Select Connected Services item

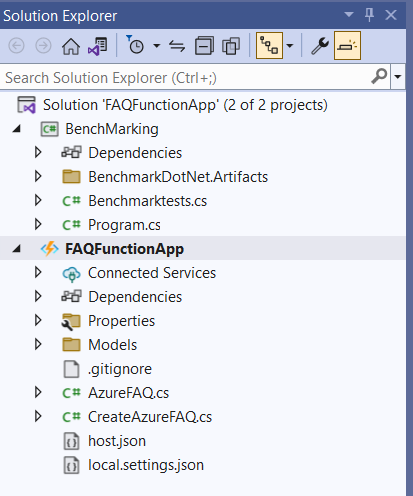152,273
